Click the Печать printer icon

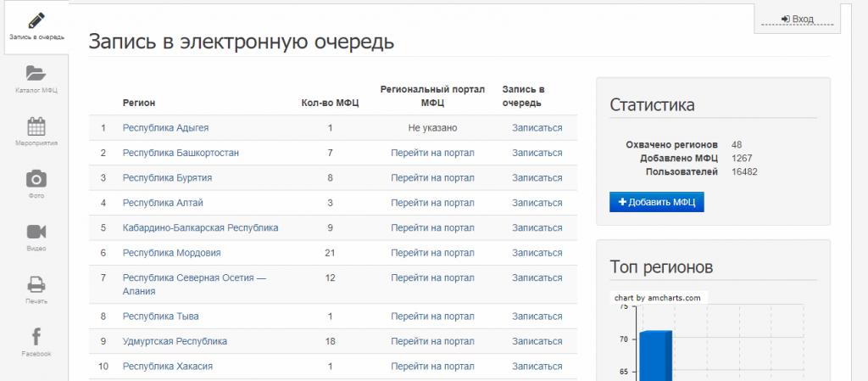point(36,284)
